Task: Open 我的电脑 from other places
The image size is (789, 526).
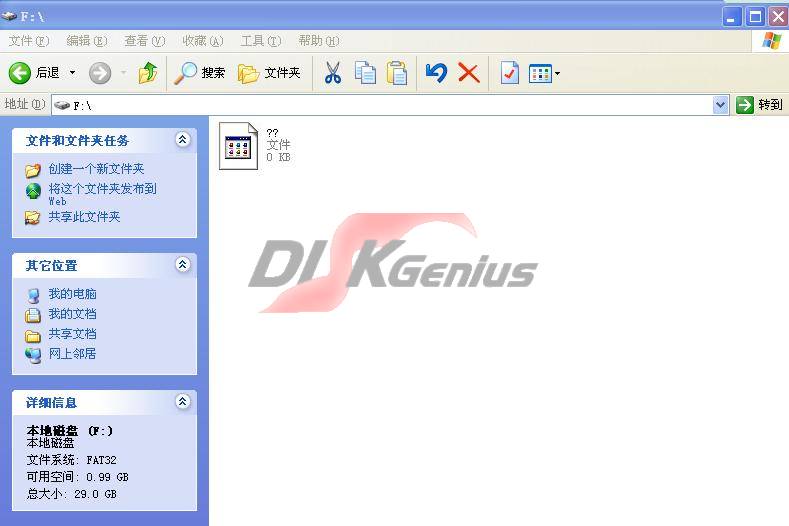Action: coord(72,294)
